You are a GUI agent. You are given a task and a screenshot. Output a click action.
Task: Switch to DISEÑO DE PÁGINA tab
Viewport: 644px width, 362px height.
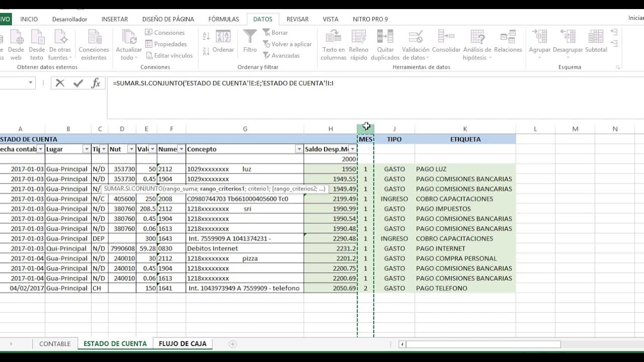coord(168,19)
